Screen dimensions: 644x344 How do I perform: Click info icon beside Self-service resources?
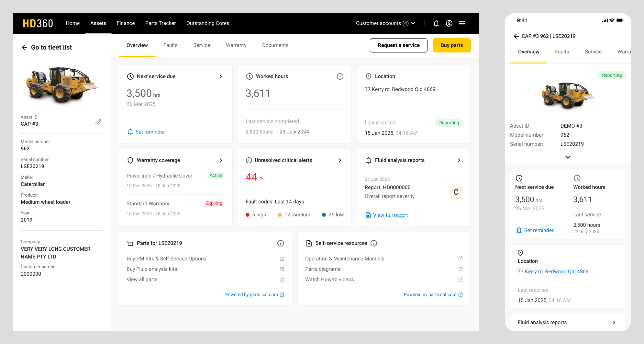tap(374, 243)
